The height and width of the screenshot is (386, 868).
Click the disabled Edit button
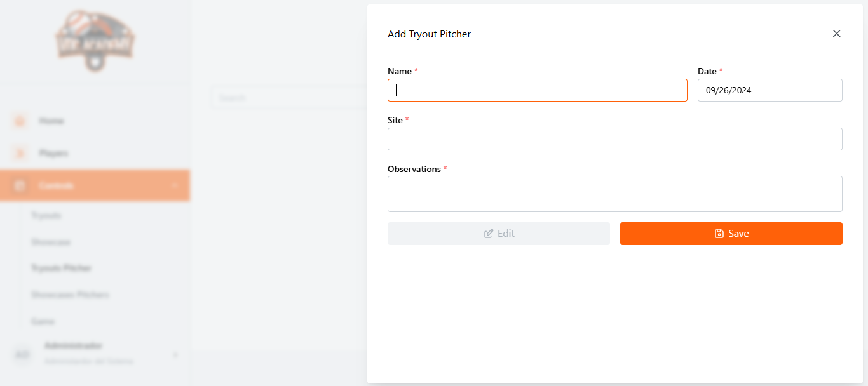(x=498, y=234)
